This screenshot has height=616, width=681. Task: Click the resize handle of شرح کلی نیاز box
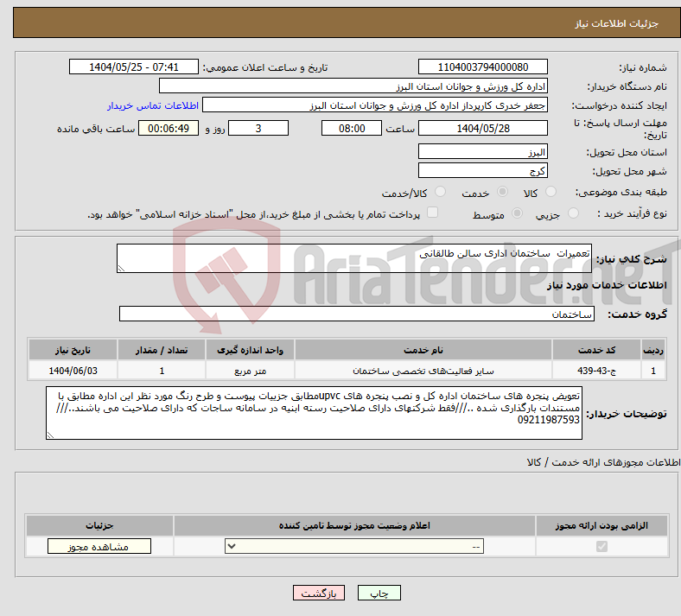(x=121, y=269)
